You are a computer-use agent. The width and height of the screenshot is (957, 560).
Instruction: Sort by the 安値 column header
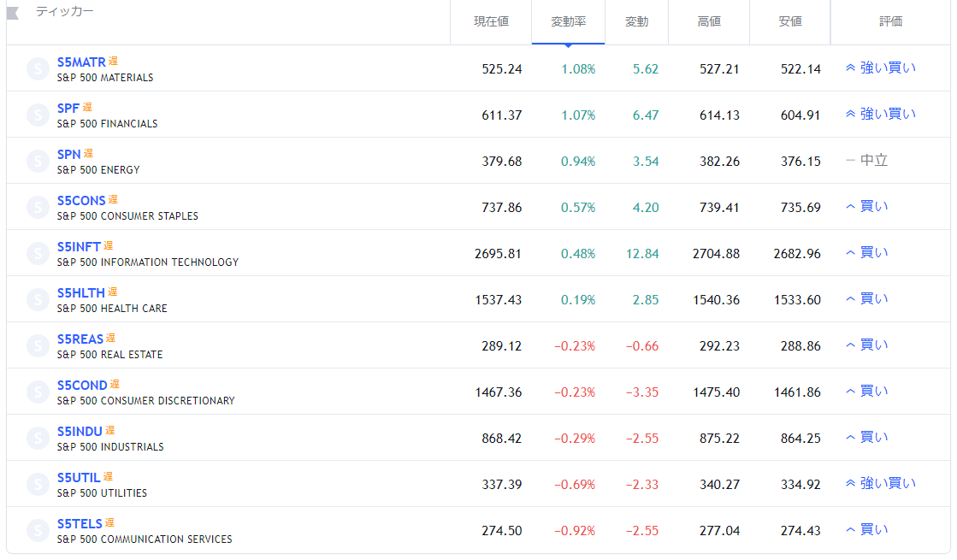click(790, 22)
